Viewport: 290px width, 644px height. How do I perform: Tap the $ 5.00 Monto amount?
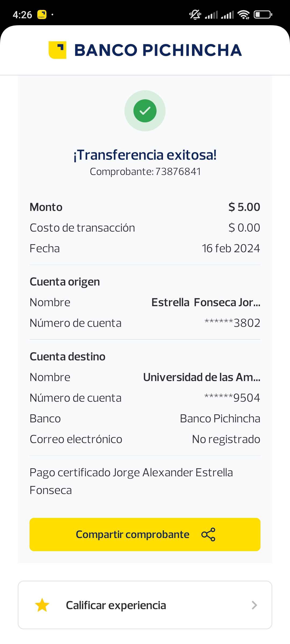point(244,207)
